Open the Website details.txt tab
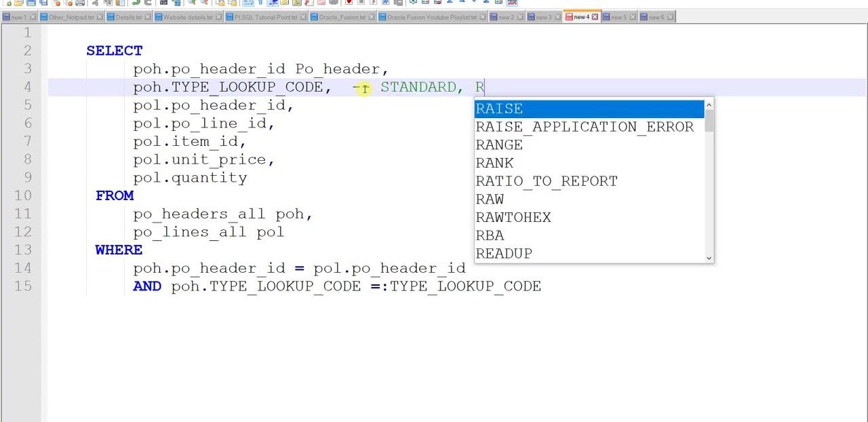The image size is (868, 422). tap(188, 17)
